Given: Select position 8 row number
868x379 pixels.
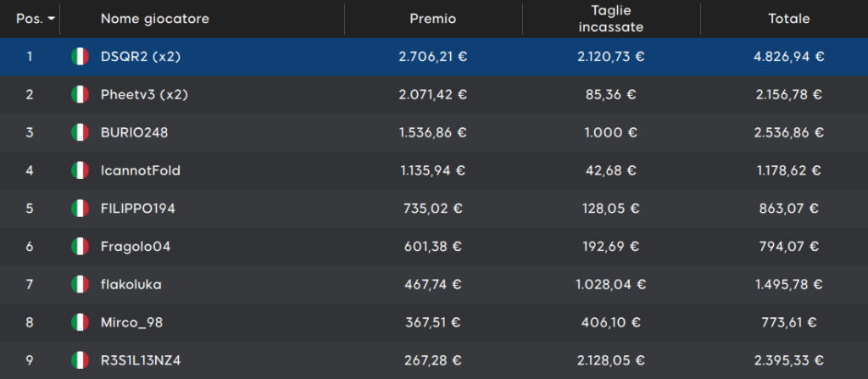Looking at the screenshot, I should coord(30,322).
